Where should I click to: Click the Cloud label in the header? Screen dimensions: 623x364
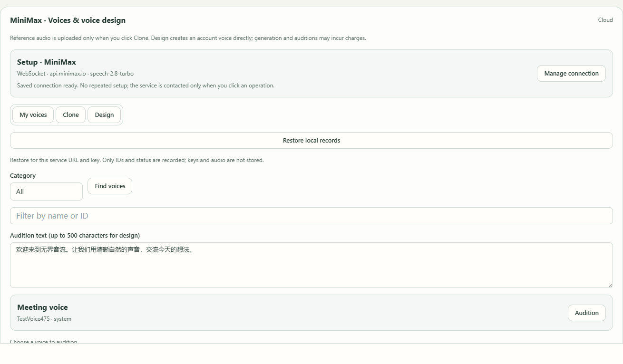[605, 20]
